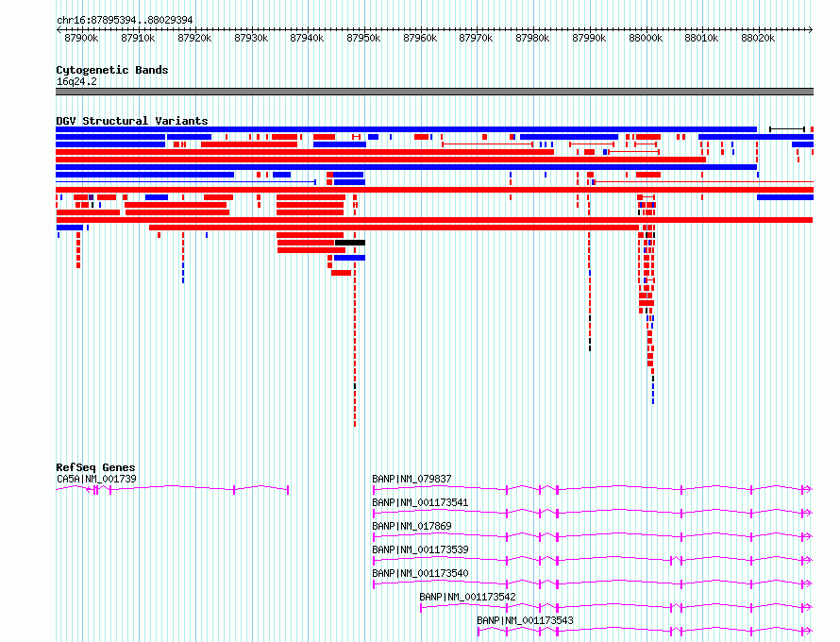Click the first exon mark of BANP|NM_001173542
The height and width of the screenshot is (642, 840).
point(421,608)
